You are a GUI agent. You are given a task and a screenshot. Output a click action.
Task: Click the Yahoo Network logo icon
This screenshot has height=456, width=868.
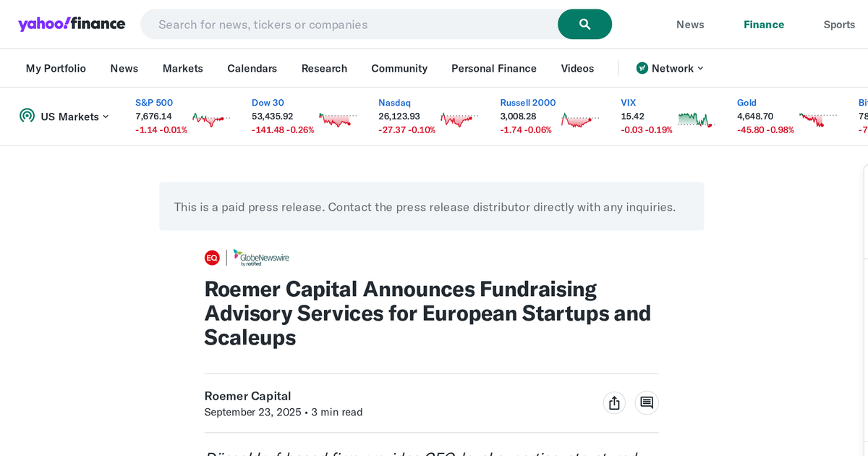click(642, 68)
